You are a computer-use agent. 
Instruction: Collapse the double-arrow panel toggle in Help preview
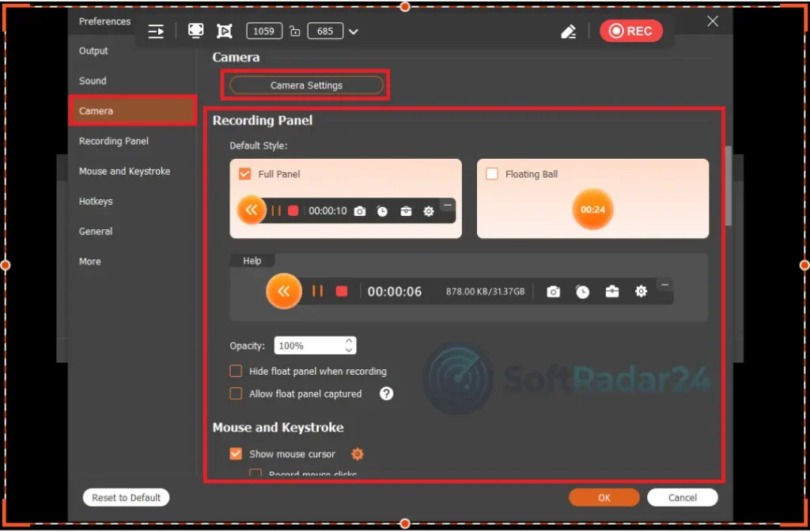(283, 291)
